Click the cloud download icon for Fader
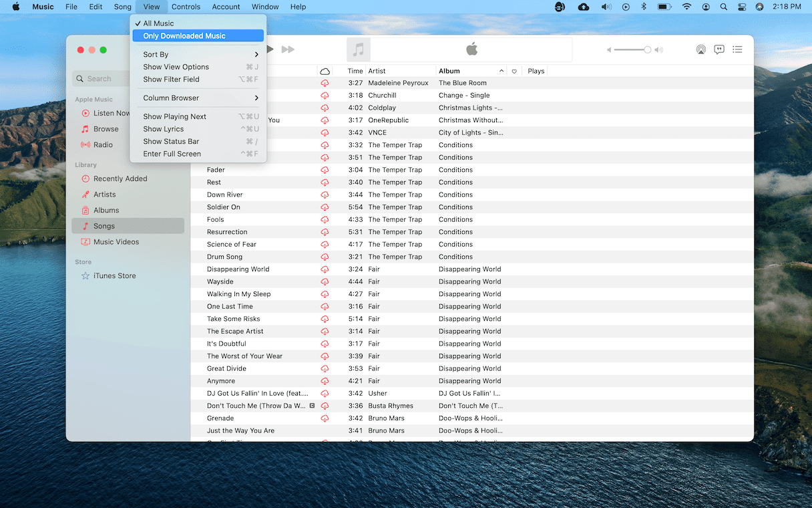 325,170
